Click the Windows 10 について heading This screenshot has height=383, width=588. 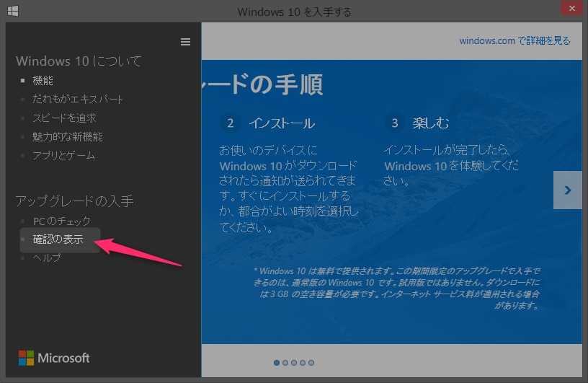click(79, 61)
